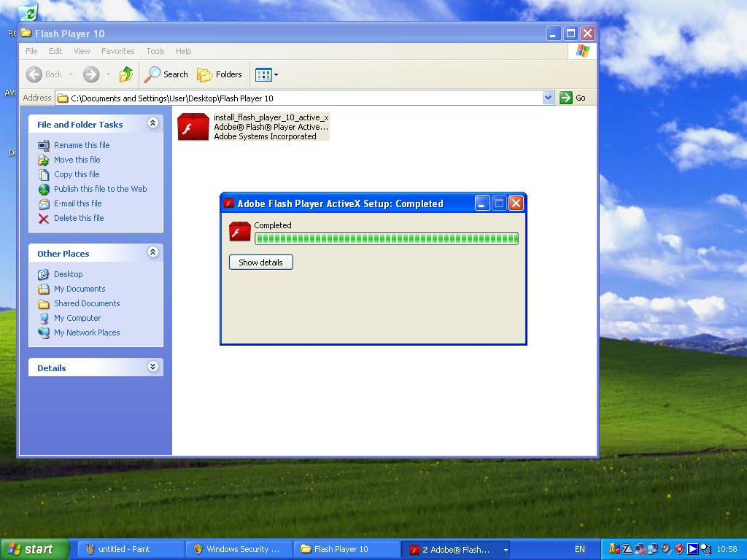This screenshot has height=560, width=747.
Task: Click Delete this file
Action: click(79, 218)
